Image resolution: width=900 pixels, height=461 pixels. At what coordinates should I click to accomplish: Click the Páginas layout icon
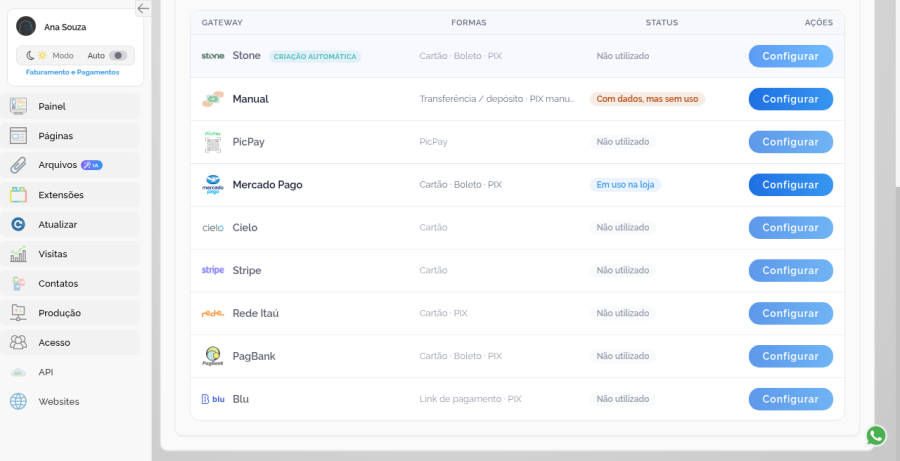18,136
